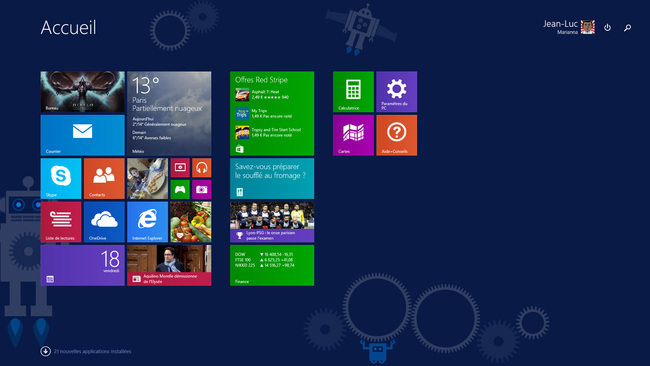
Task: Show all apps via the down arrow
Action: (x=46, y=351)
